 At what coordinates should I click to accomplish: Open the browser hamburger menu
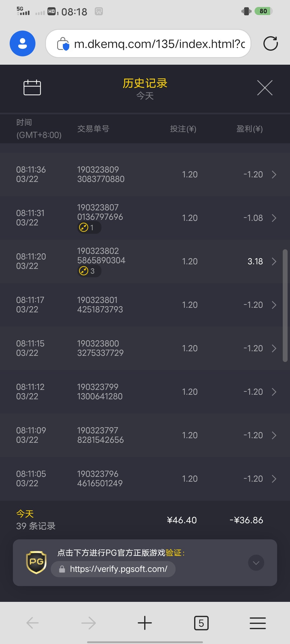pyautogui.click(x=258, y=623)
